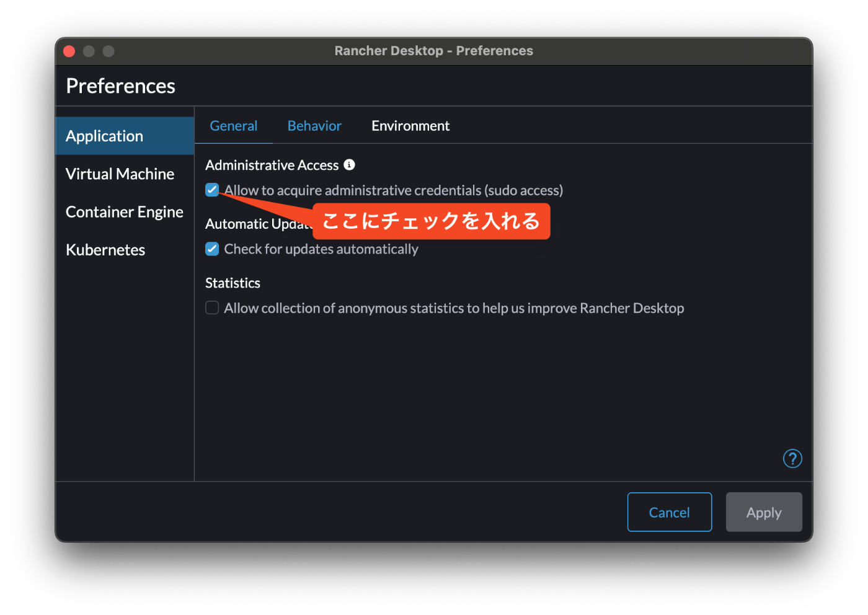Screen dimensions: 868x615
Task: Click the Statistics heading
Action: pyautogui.click(x=232, y=283)
